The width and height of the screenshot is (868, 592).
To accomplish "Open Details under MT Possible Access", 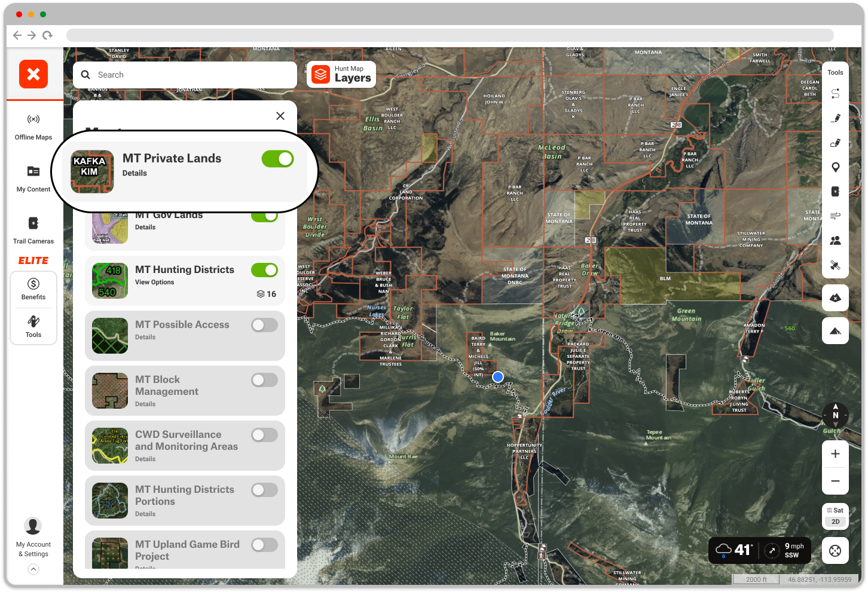I will coord(145,337).
